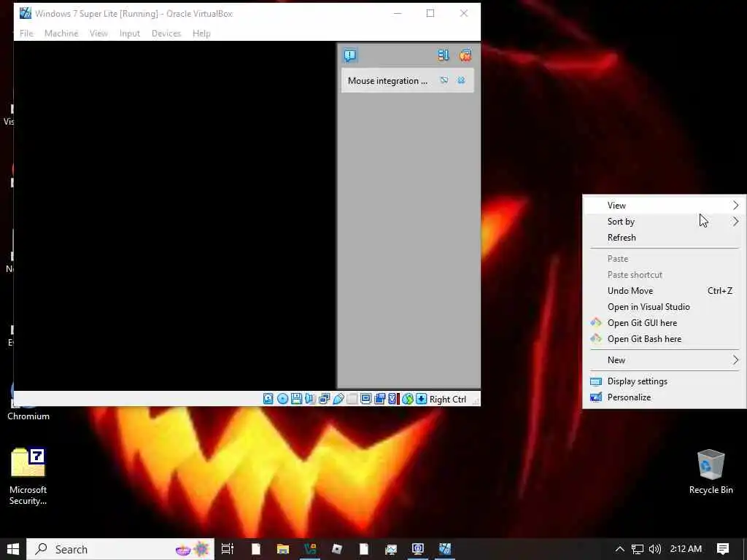Viewport: 747px width, 560px height.
Task: Open File Explorer from the taskbar
Action: coord(283,549)
